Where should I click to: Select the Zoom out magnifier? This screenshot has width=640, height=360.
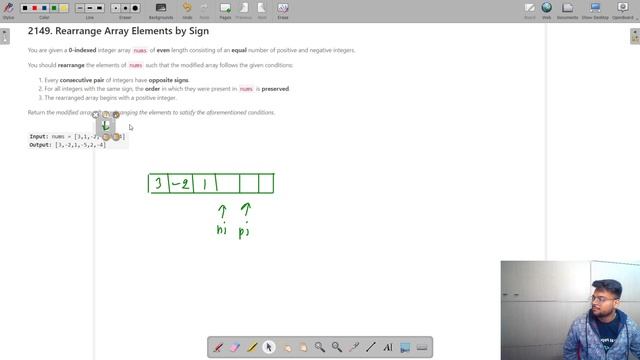[x=337, y=347]
